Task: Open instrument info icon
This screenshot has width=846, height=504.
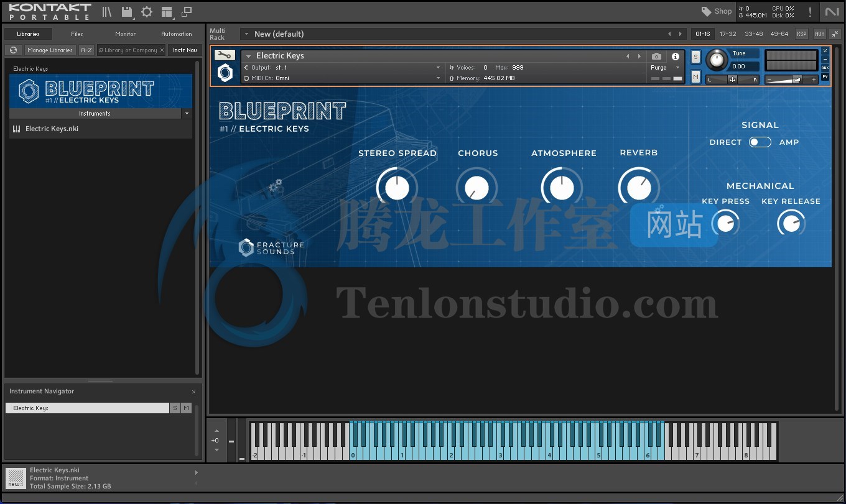Action: (676, 57)
